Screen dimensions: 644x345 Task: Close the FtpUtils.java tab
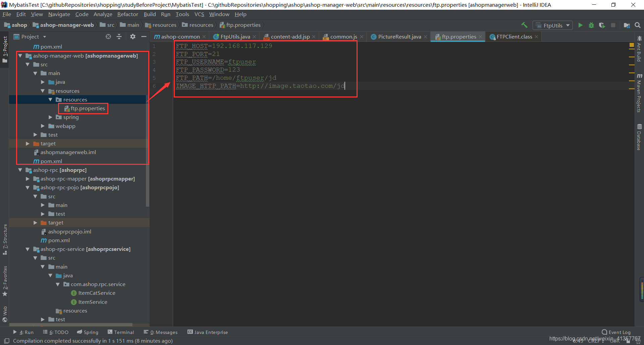(x=255, y=37)
